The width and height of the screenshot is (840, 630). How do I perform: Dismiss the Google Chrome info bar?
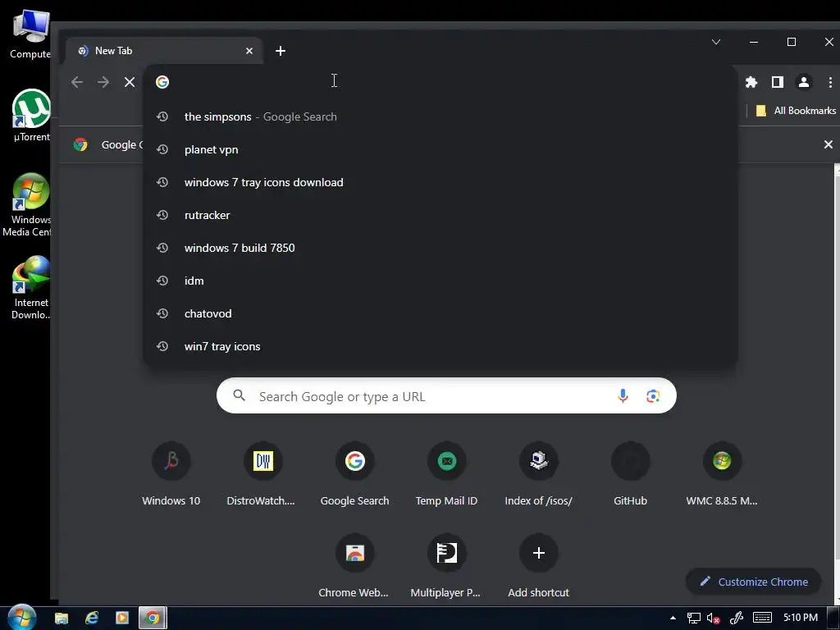829,144
